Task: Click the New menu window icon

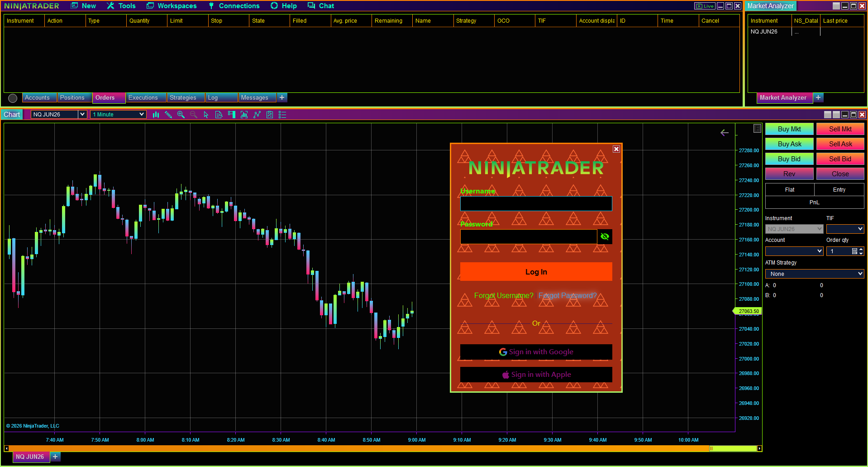Action: [74, 6]
